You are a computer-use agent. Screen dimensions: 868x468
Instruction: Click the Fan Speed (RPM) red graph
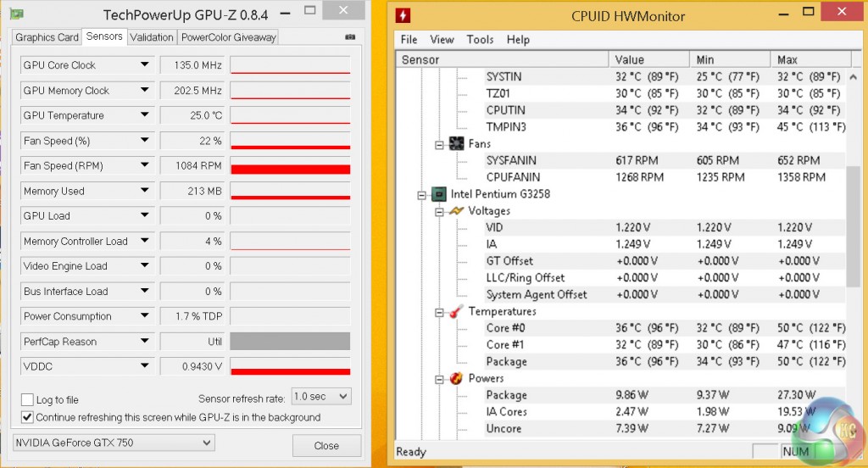click(x=290, y=165)
